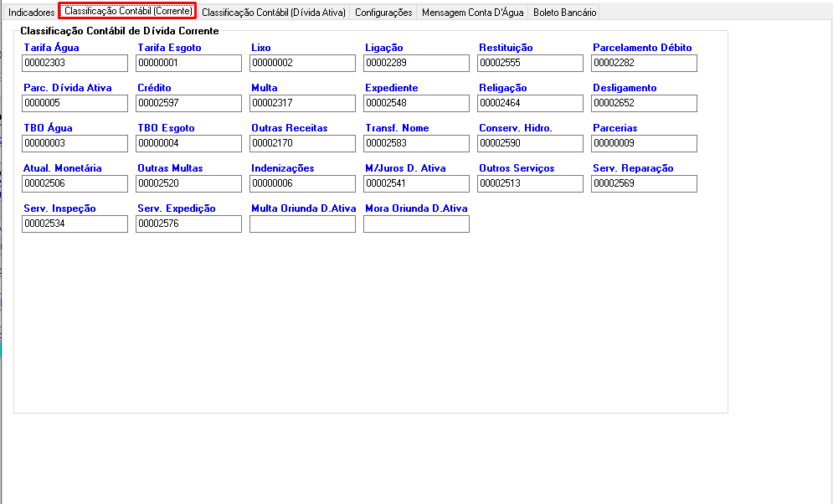The width and height of the screenshot is (833, 504).
Task: Select the Ligação input box
Action: [x=416, y=64]
